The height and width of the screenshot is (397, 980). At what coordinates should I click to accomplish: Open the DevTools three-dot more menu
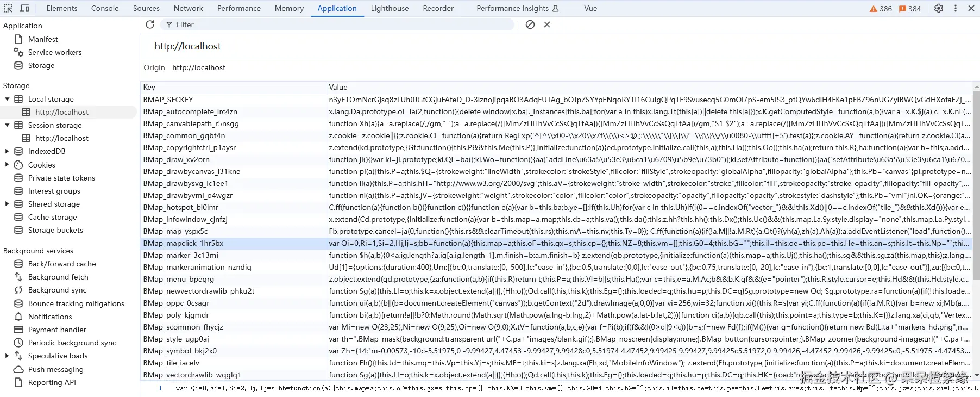(x=956, y=8)
